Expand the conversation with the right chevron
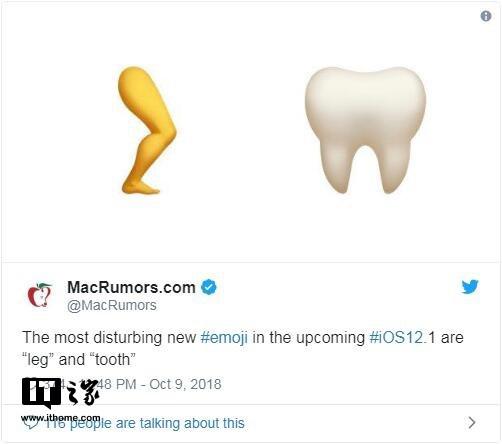The width and height of the screenshot is (502, 444). 472,422
